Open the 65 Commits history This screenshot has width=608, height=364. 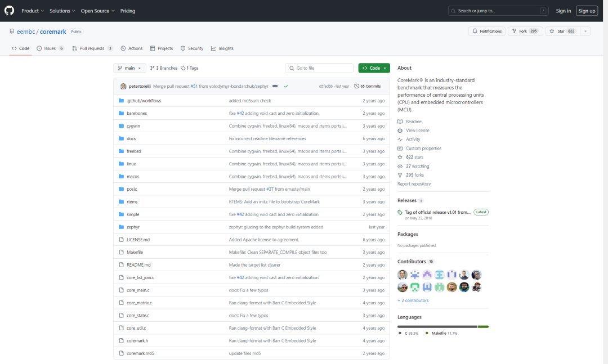pyautogui.click(x=368, y=87)
